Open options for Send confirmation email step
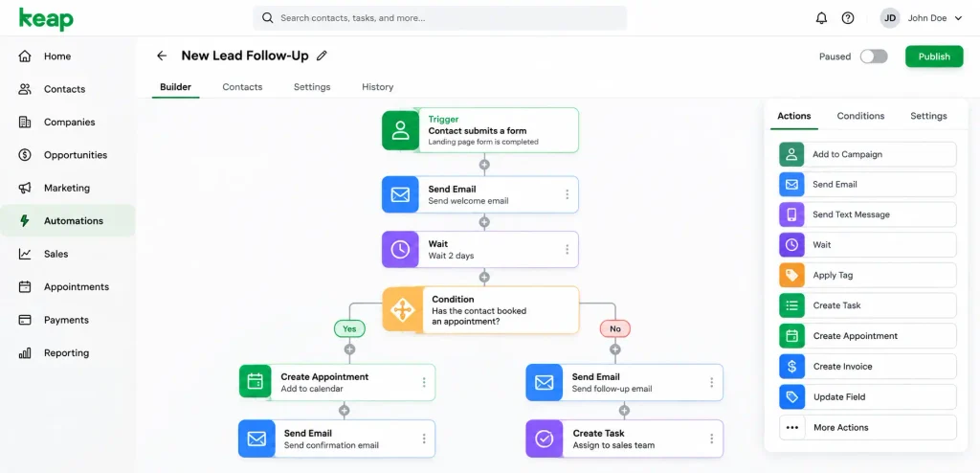 pos(424,439)
